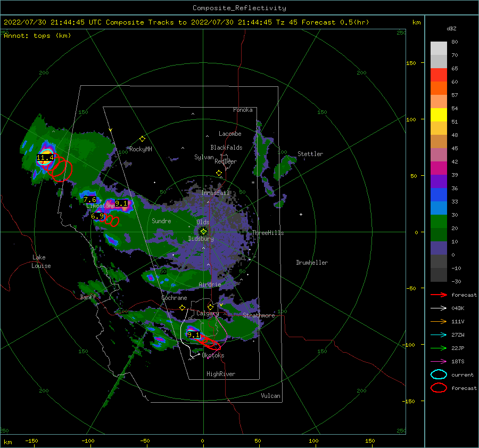Click the Sylvan label
The image size is (479, 448).
[x=204, y=157]
